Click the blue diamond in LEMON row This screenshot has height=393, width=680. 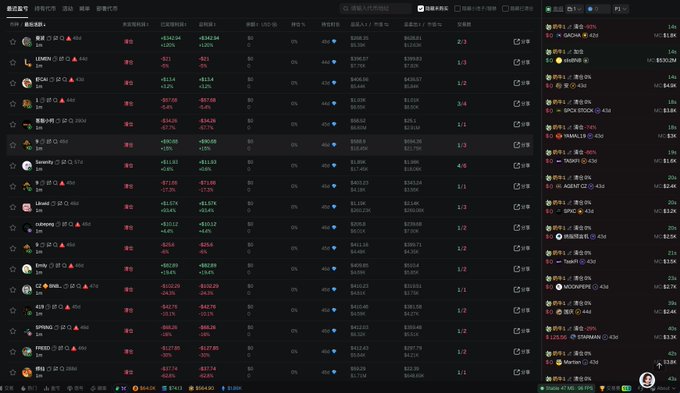(334, 62)
